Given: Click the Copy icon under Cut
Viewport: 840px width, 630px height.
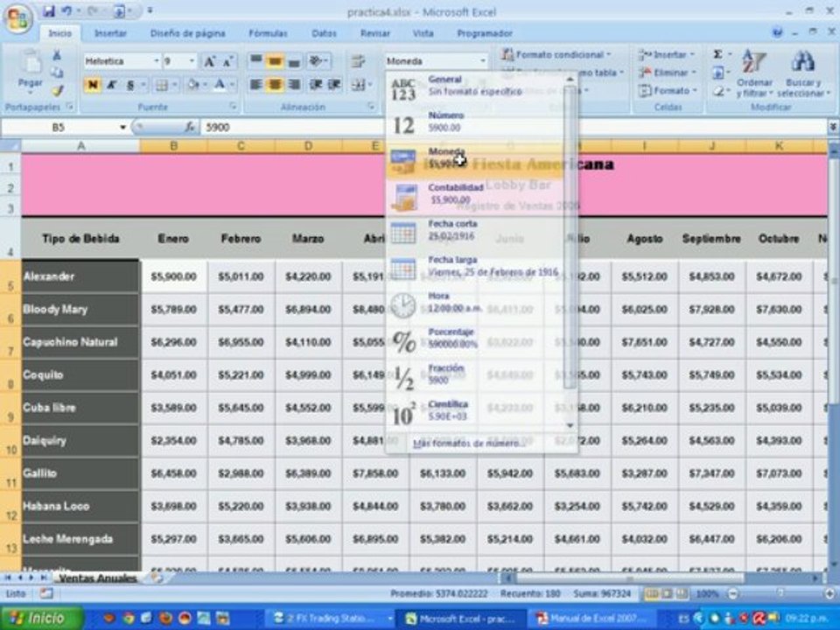Looking at the screenshot, I should [x=57, y=73].
